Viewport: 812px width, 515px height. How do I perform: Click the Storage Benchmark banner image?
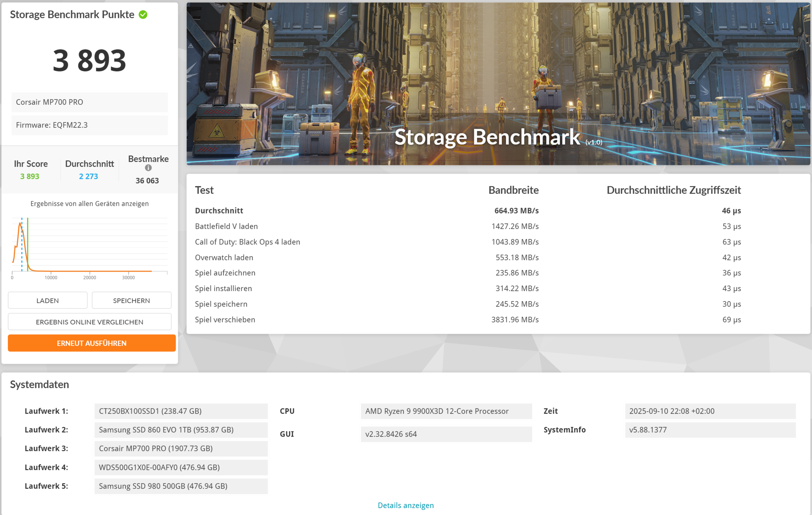click(x=498, y=84)
